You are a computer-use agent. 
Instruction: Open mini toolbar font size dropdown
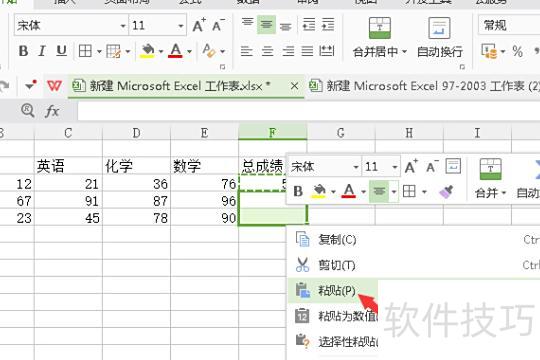coord(395,167)
